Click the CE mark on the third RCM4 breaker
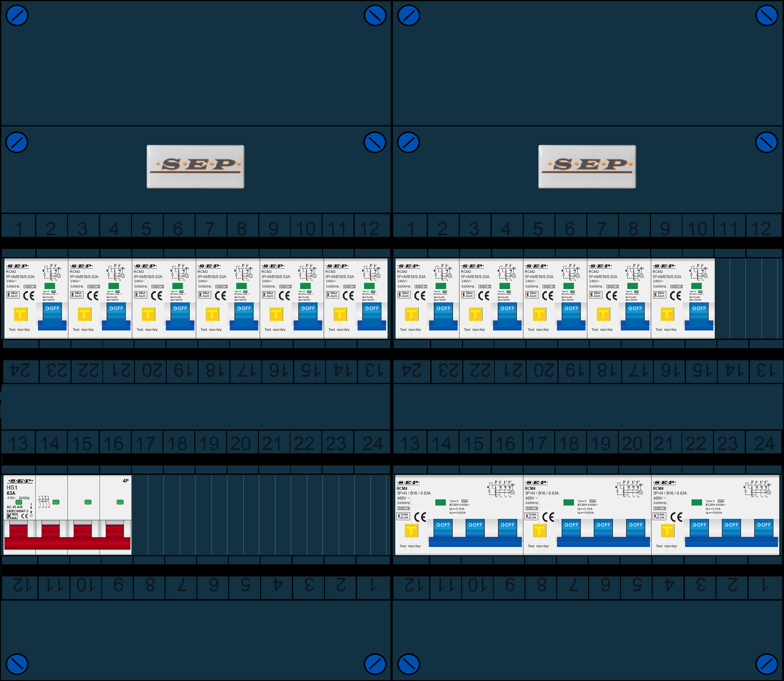The image size is (784, 681). 677,517
